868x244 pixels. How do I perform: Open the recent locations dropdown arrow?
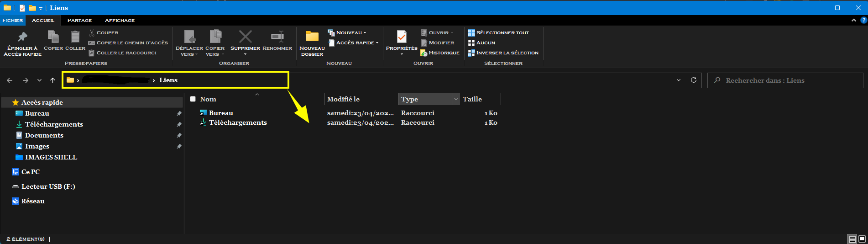click(40, 80)
